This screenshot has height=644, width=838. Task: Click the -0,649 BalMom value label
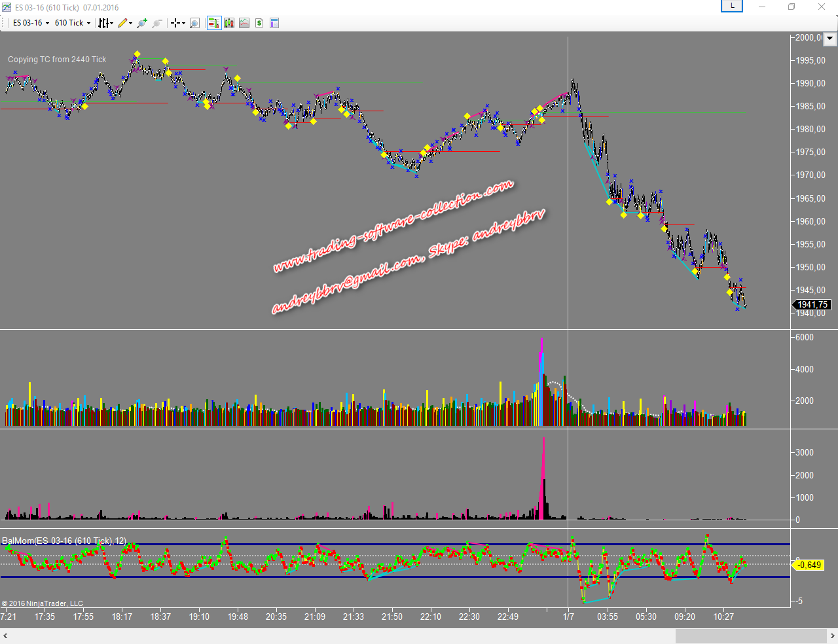(x=809, y=565)
